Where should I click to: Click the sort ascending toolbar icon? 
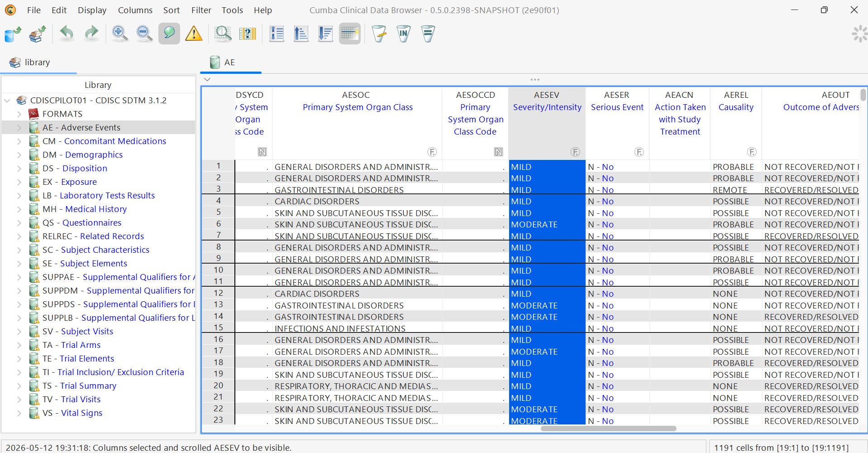(301, 34)
